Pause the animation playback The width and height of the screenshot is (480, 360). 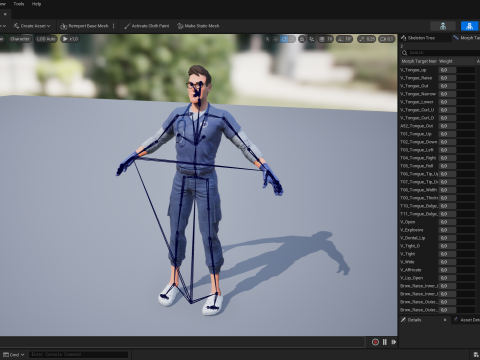[385, 342]
